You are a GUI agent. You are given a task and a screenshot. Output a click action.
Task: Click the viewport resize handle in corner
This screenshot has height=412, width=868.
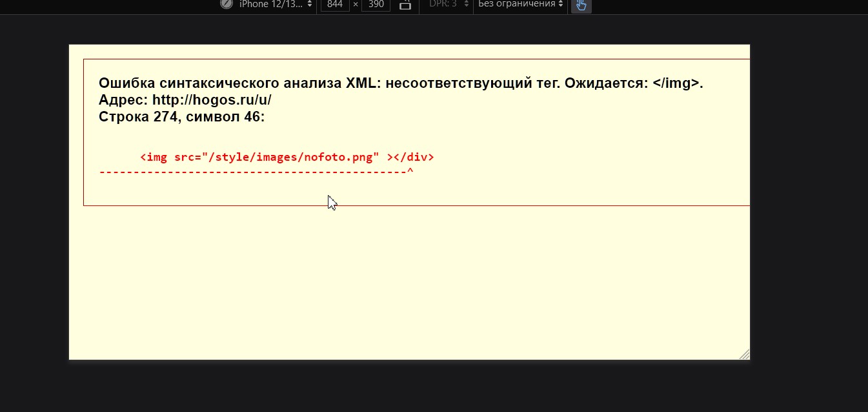(744, 354)
